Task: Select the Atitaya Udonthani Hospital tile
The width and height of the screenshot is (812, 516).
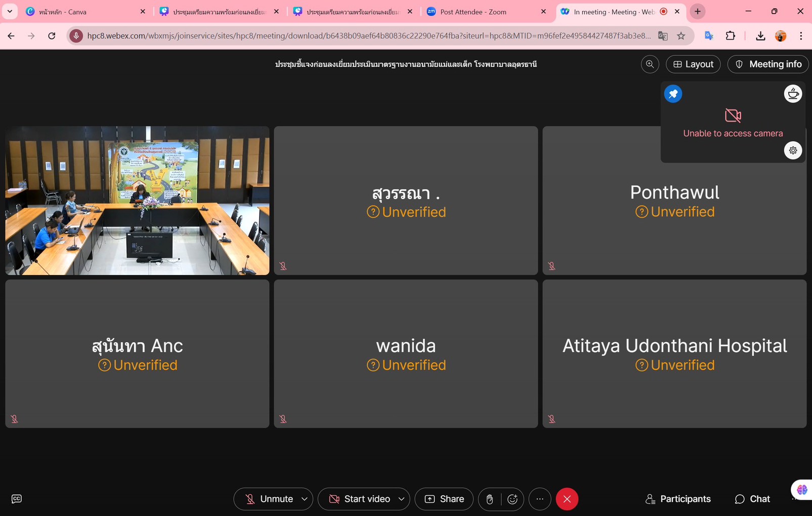Action: (x=674, y=354)
